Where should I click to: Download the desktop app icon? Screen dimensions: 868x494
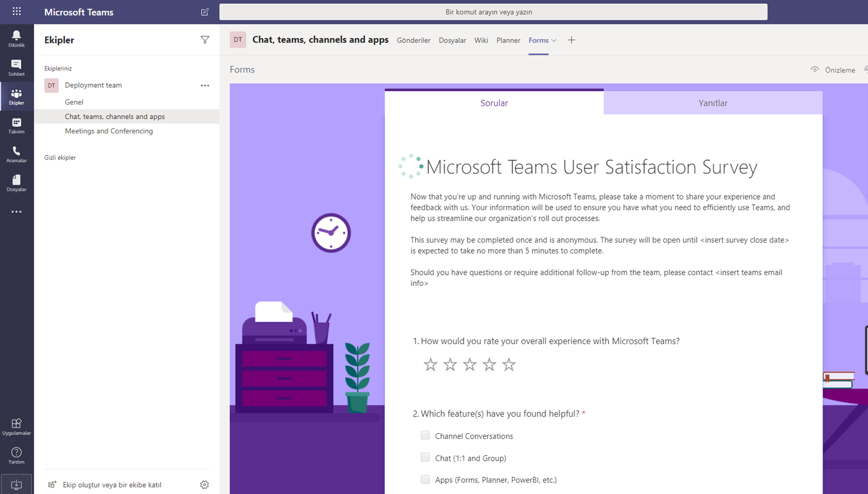click(x=17, y=484)
